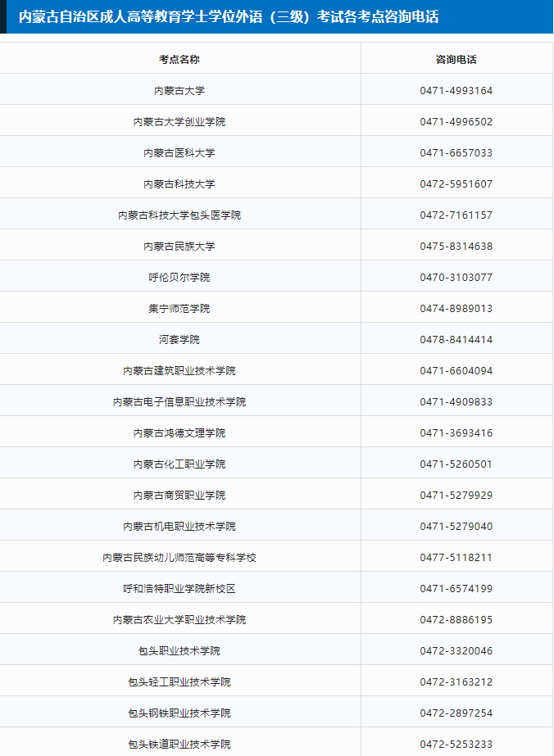
Task: Select 包头钢铁职业技术学院 cell
Action: point(179,713)
